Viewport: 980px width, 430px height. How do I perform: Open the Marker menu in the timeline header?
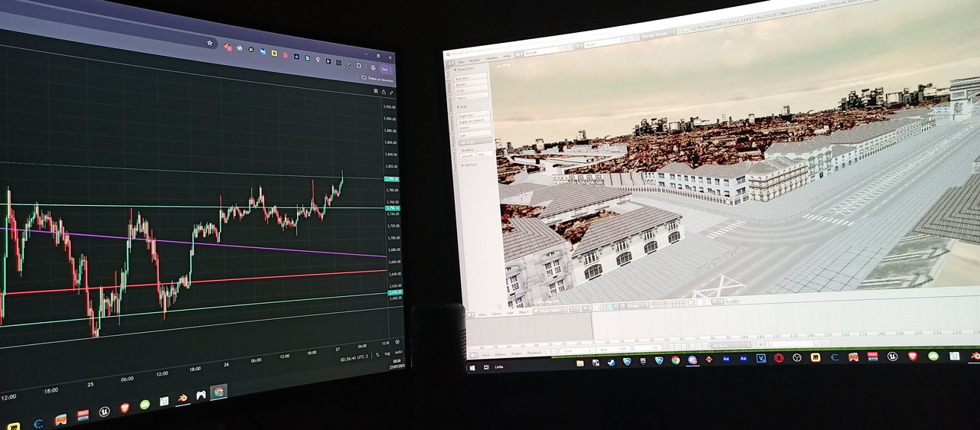point(500,354)
